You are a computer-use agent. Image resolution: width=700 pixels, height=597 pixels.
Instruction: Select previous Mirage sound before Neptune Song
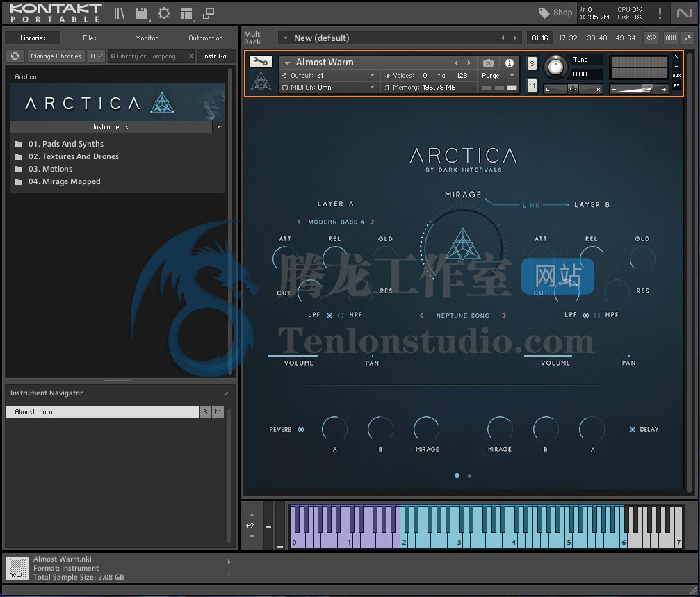tap(421, 316)
